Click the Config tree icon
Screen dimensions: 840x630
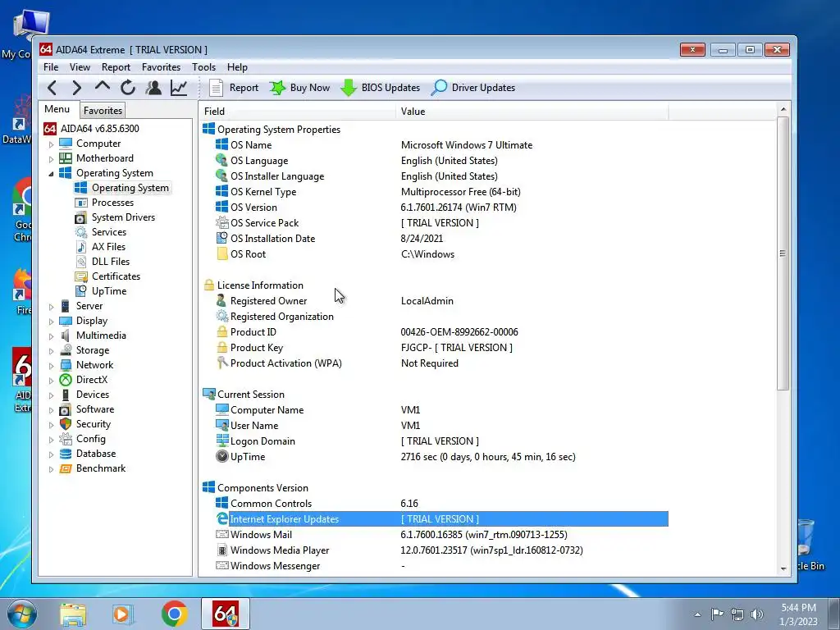pyautogui.click(x=66, y=439)
